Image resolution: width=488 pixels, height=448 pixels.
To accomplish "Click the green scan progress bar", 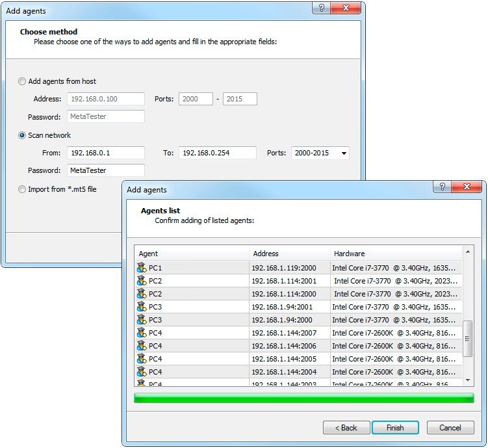I will click(x=304, y=398).
